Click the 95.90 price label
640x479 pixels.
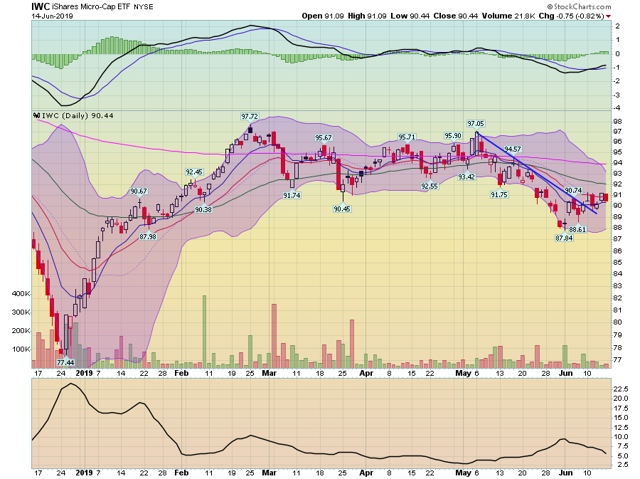coord(453,135)
